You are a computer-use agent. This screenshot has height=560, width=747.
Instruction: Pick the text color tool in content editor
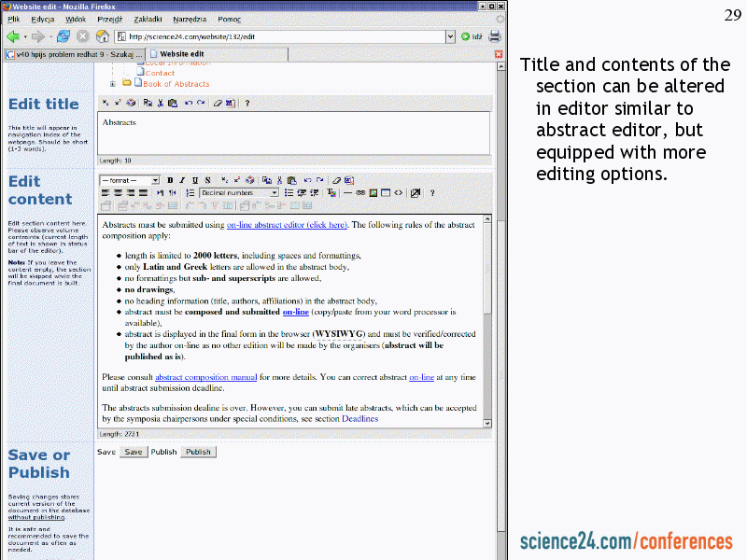tap(331, 193)
